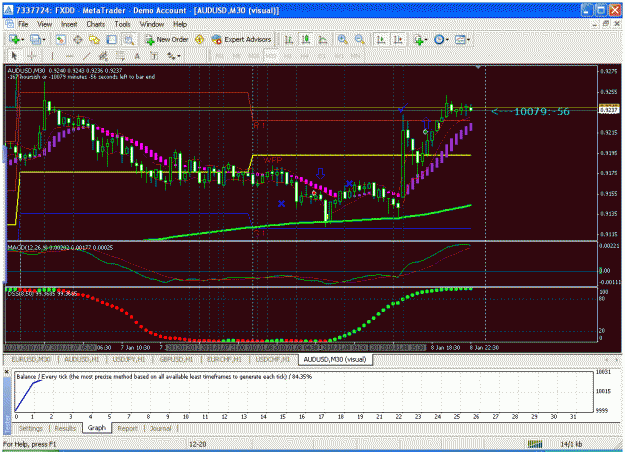Select the Crosshair tool
This screenshot has height=452, width=625.
coord(32,56)
